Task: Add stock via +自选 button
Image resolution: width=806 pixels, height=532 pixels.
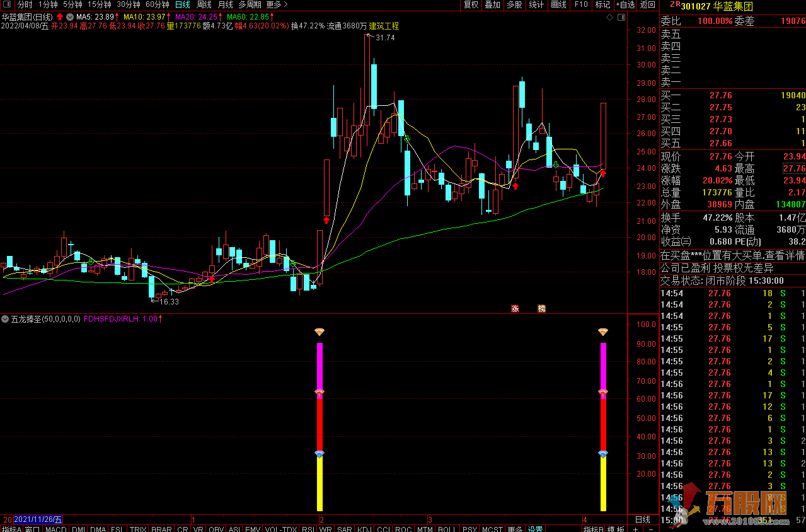Action: pos(625,4)
